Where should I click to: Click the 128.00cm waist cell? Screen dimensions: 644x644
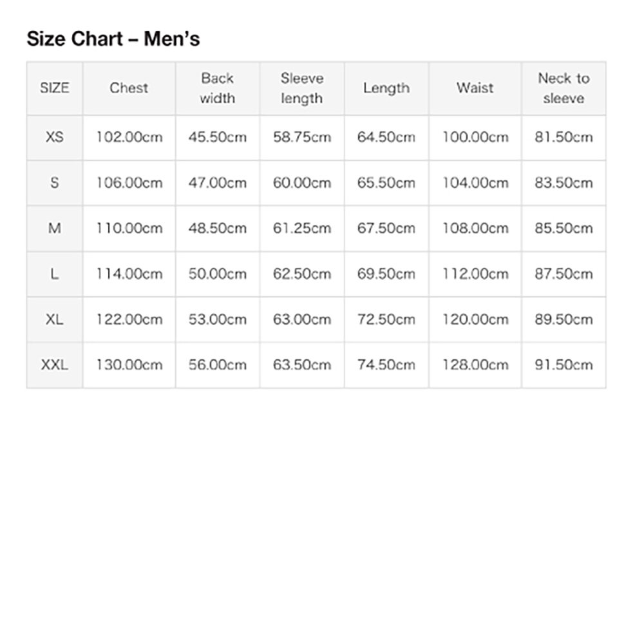[x=475, y=365]
